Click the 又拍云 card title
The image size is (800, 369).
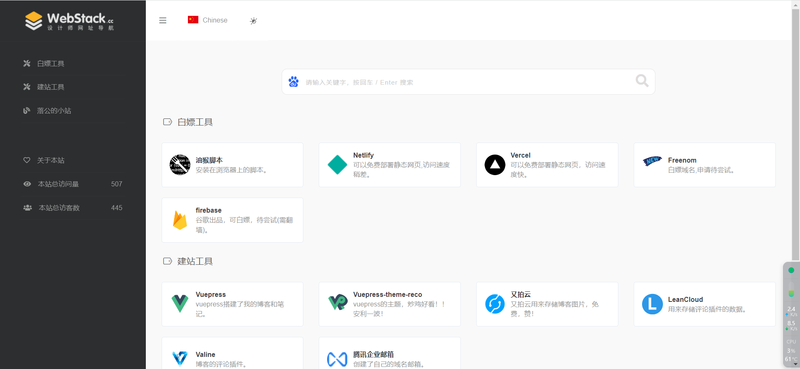click(x=521, y=294)
